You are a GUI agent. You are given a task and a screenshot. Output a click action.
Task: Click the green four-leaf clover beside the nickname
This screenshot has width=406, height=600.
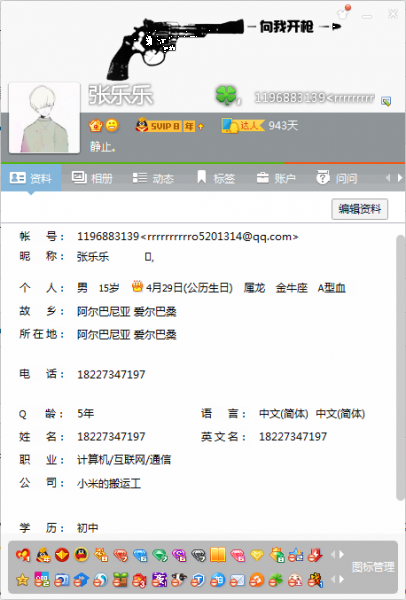pyautogui.click(x=226, y=95)
